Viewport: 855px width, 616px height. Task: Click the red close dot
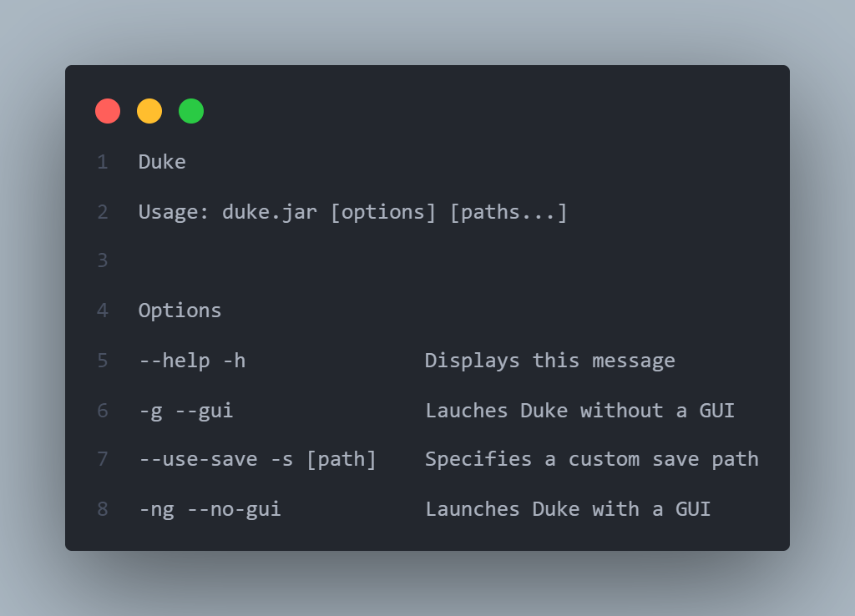[108, 111]
